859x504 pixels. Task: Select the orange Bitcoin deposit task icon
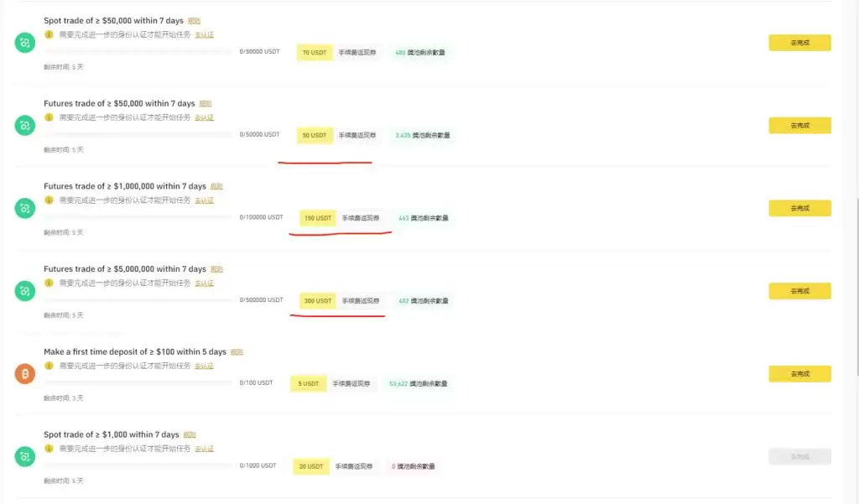coord(24,375)
